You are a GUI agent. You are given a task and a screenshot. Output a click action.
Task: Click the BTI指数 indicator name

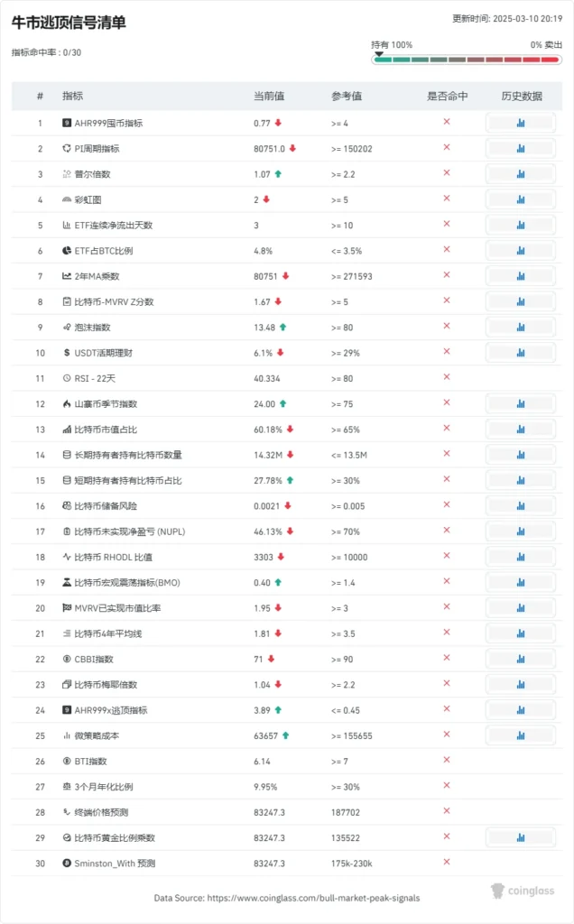click(90, 762)
